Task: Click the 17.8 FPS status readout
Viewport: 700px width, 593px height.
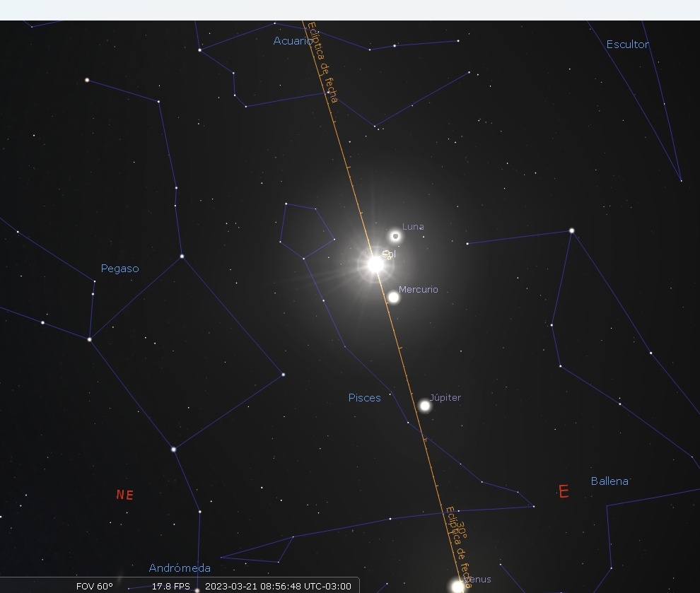Action: [x=171, y=587]
